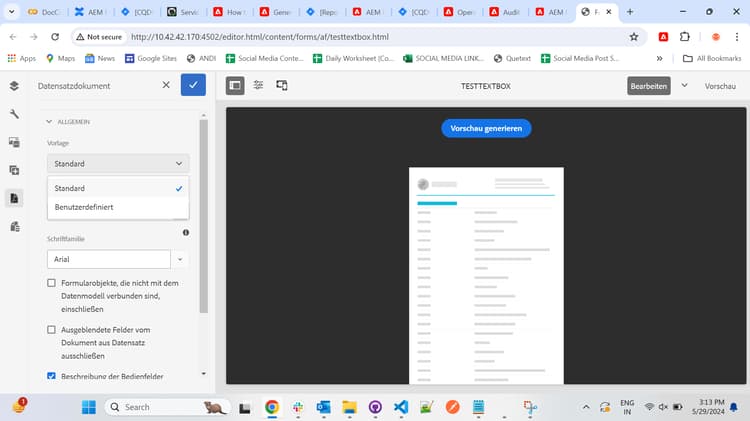
Task: Select the Document of Record icon in sidebar
Action: (x=14, y=198)
